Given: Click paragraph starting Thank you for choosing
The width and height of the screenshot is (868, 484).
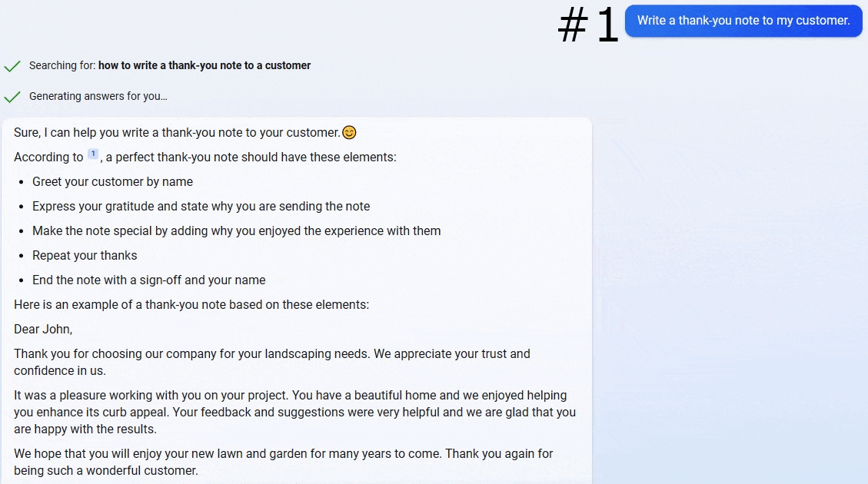Looking at the screenshot, I should (x=272, y=363).
